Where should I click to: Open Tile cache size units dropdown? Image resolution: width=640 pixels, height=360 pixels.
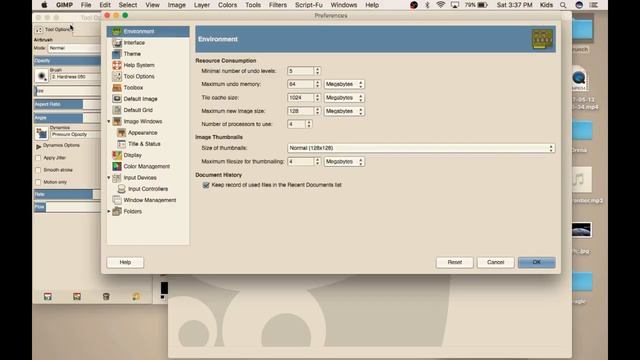[x=344, y=98]
